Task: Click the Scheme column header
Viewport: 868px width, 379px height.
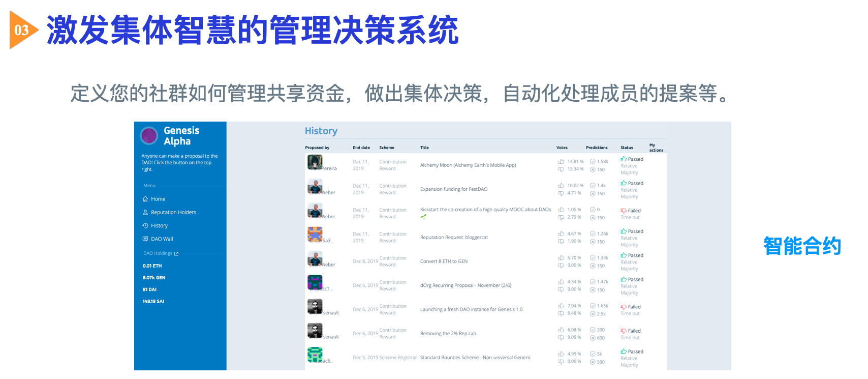Action: 387,148
